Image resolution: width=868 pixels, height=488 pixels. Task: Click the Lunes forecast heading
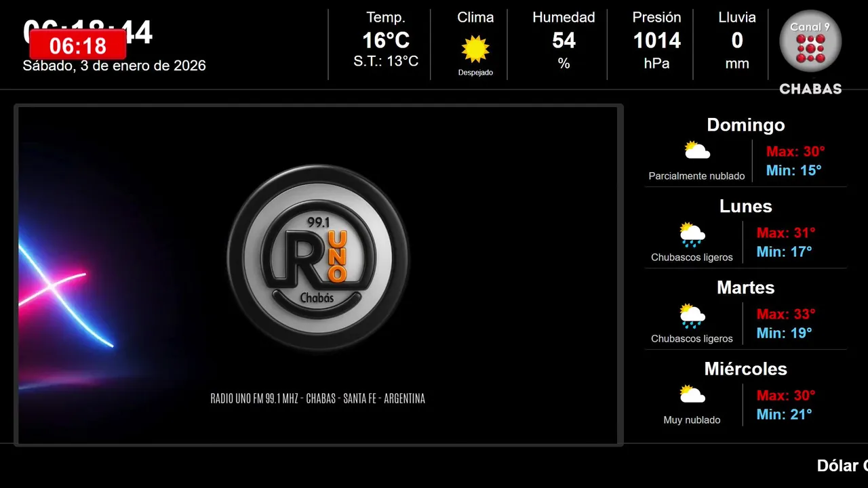tap(746, 206)
